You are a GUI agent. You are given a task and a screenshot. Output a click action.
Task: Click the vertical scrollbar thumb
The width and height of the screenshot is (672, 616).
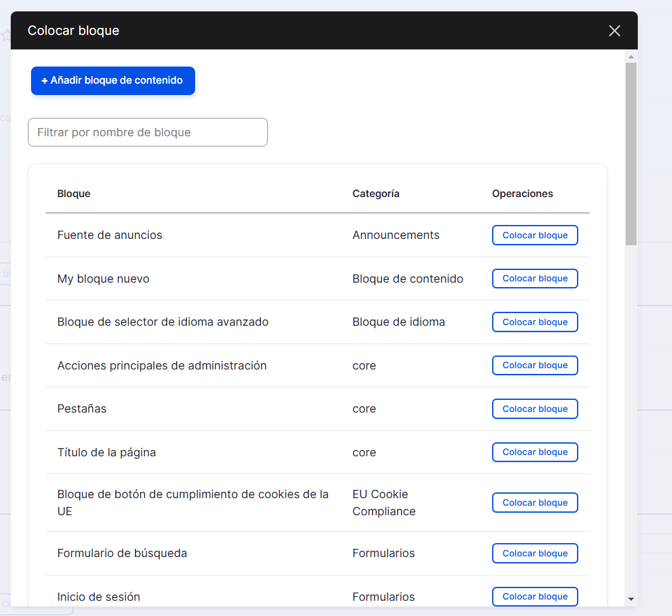coord(631,152)
